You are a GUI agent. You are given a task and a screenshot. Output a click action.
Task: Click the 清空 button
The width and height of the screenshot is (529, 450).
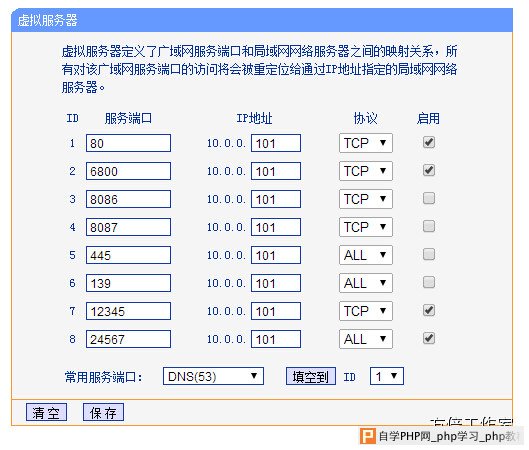pyautogui.click(x=46, y=412)
